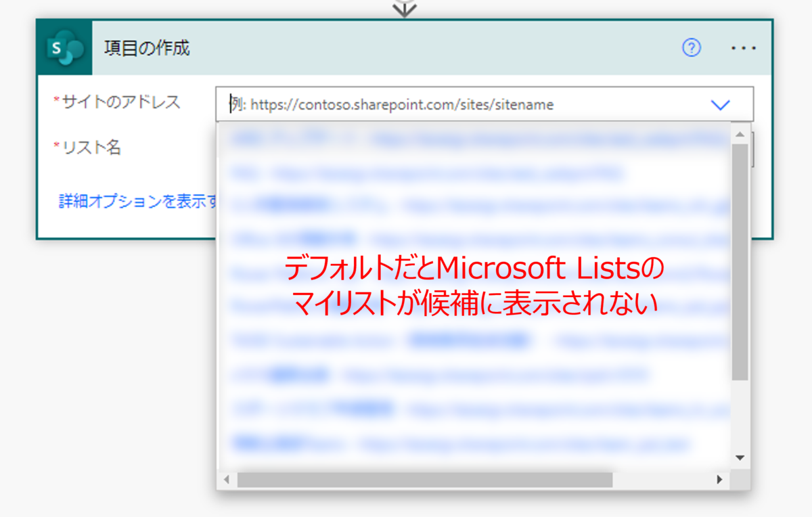Click the site address input field

[484, 105]
